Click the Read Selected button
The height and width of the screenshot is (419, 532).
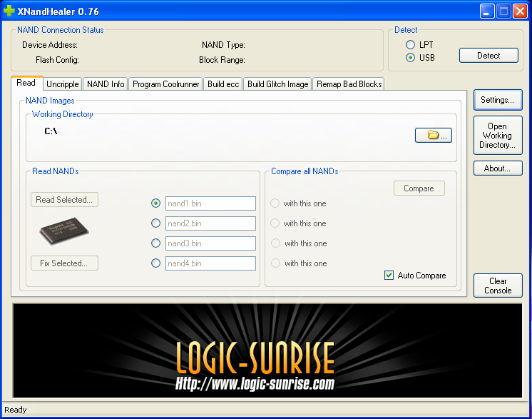point(64,200)
